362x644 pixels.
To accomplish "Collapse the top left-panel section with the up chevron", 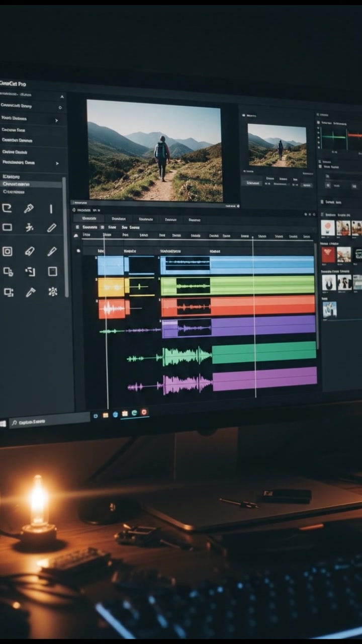I will click(x=62, y=96).
